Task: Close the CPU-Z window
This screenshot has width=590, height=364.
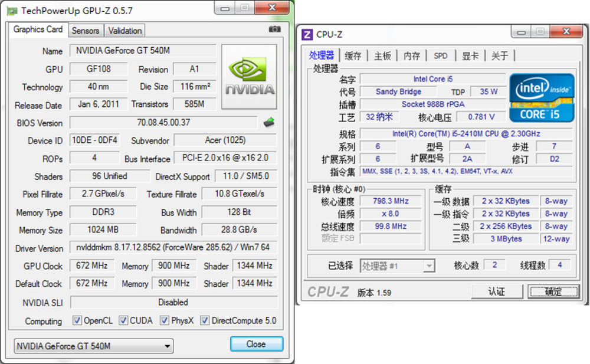Action: click(566, 32)
